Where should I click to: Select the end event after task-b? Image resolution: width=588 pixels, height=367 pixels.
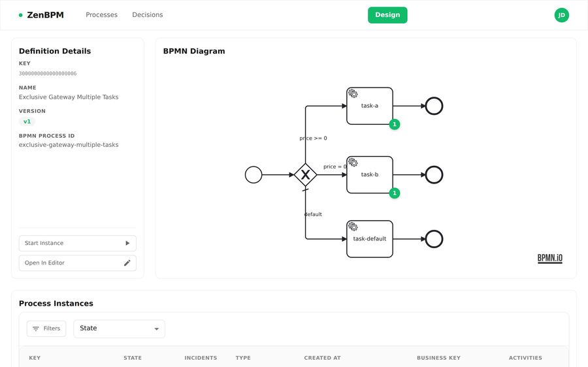coord(434,175)
